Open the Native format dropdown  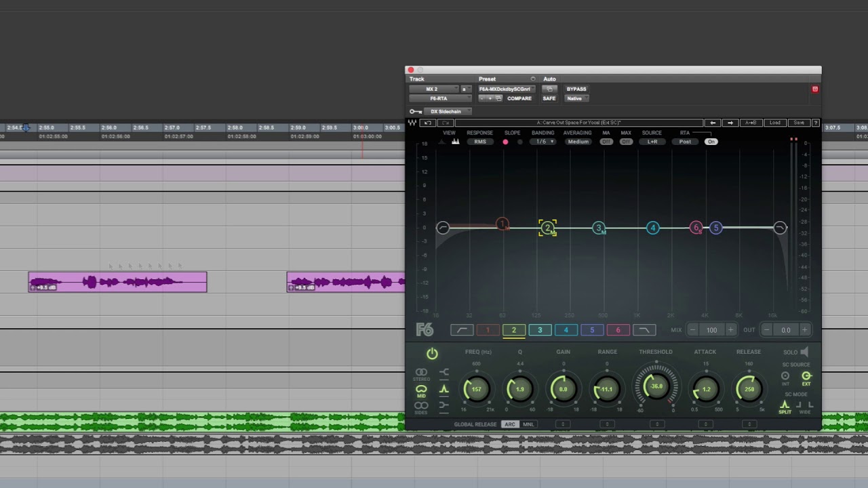click(x=576, y=98)
